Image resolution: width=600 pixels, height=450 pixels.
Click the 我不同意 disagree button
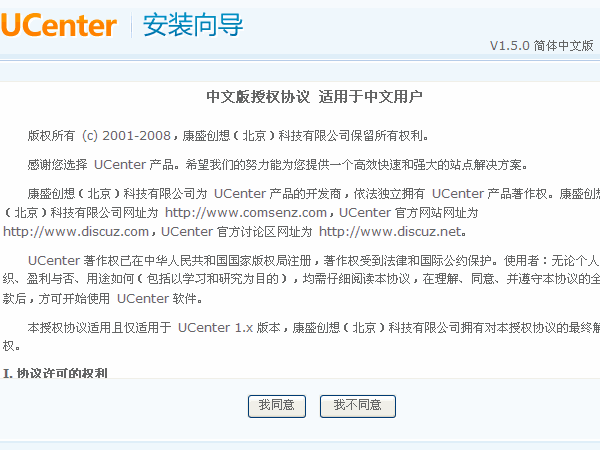coord(357,406)
